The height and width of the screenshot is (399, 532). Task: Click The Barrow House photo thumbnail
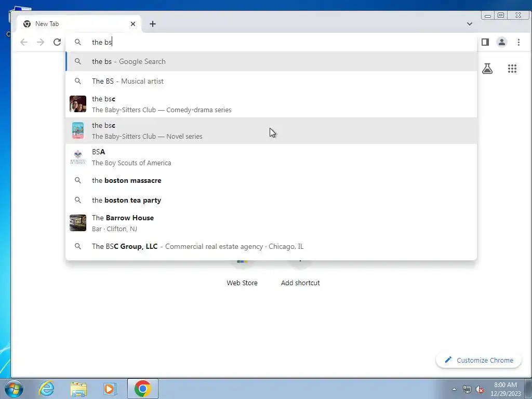pyautogui.click(x=78, y=223)
